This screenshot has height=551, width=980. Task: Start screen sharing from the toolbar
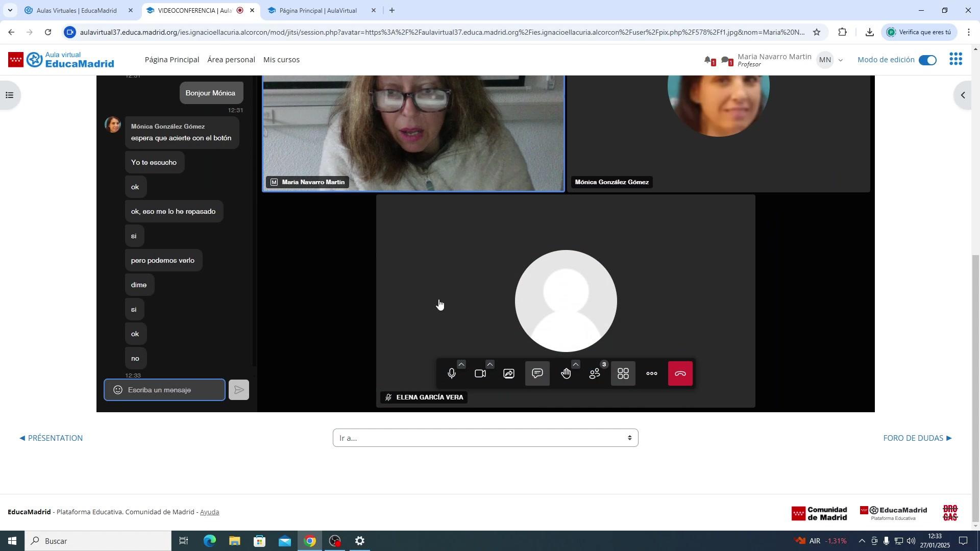click(509, 374)
